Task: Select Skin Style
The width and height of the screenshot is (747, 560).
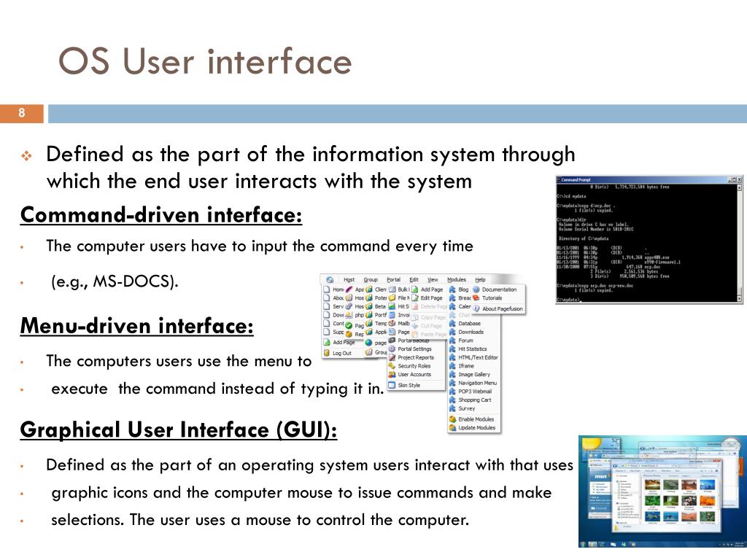Action: tap(409, 385)
